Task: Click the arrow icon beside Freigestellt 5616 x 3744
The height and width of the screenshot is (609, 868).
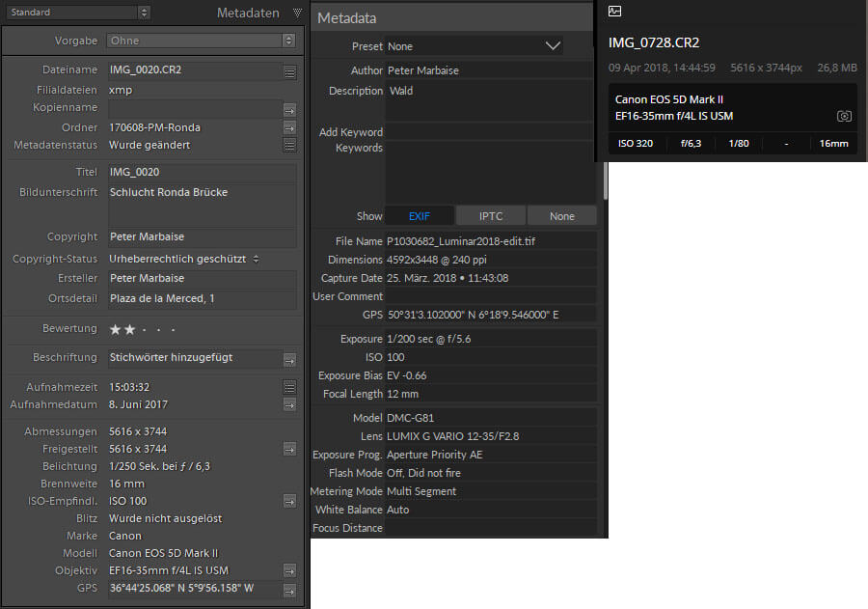Action: (289, 449)
